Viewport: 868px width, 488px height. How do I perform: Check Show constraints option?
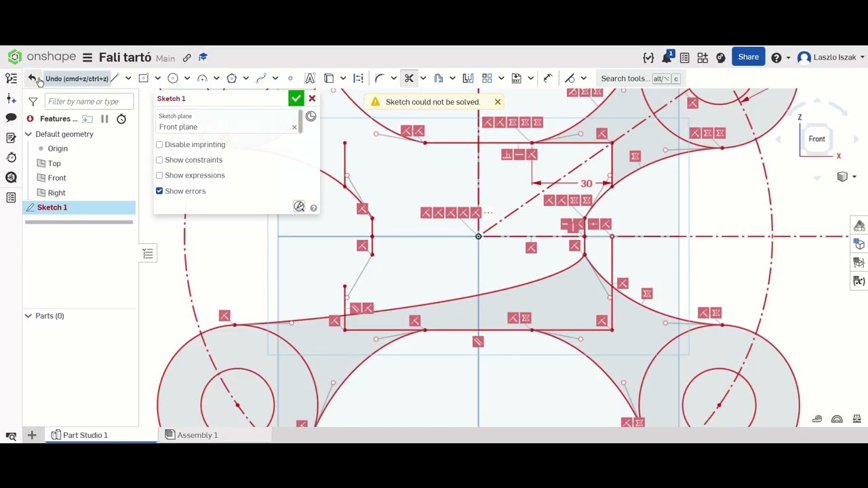point(159,160)
